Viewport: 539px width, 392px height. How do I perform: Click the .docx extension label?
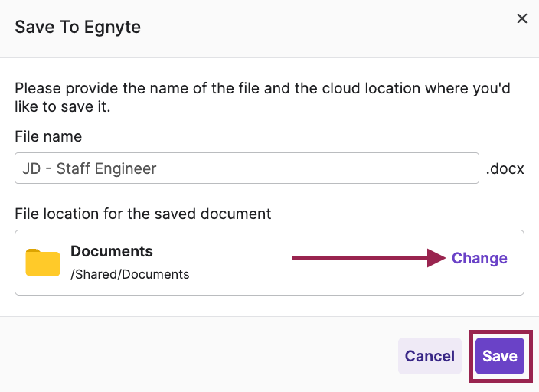pos(505,168)
